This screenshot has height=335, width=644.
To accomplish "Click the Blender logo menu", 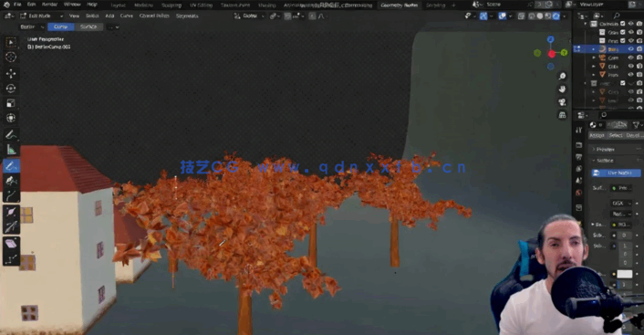I will (x=6, y=5).
